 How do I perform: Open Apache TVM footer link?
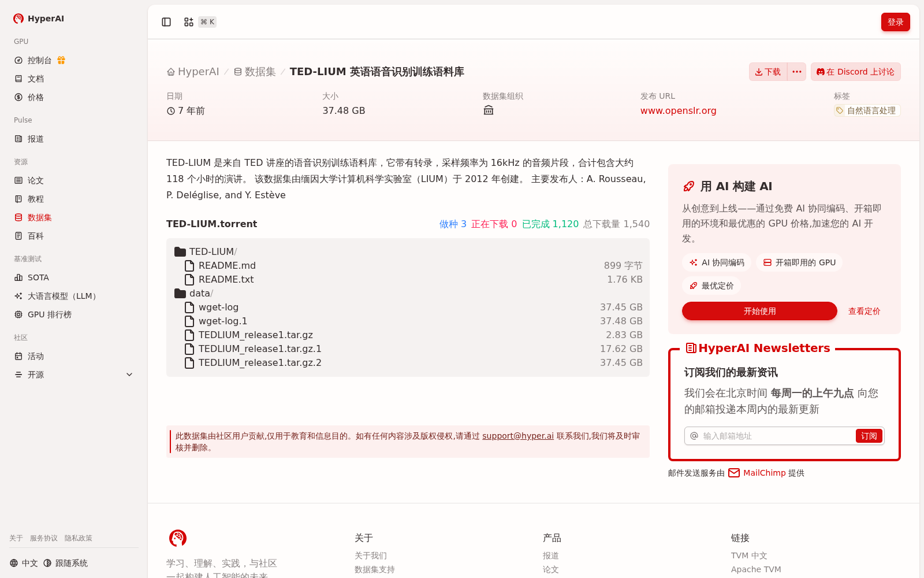(x=756, y=569)
